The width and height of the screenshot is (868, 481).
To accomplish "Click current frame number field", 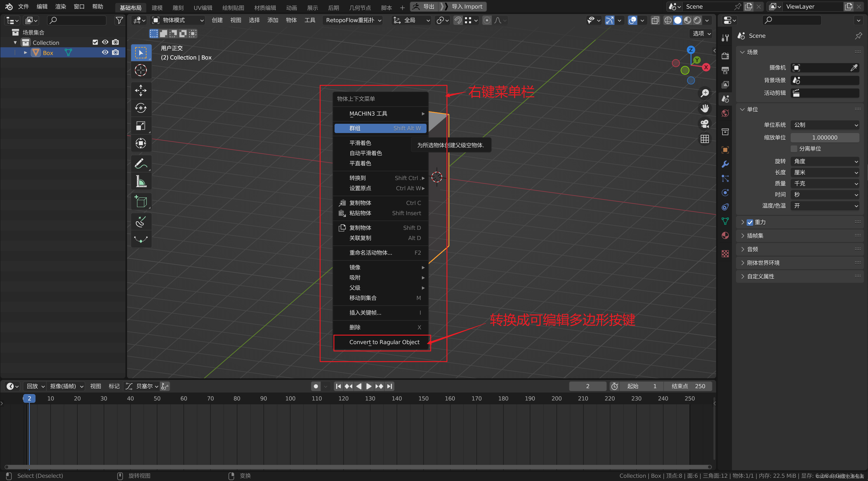I will [x=587, y=387].
